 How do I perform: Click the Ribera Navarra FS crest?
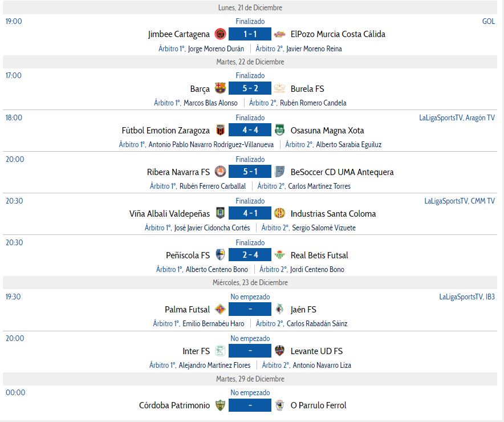(220, 172)
